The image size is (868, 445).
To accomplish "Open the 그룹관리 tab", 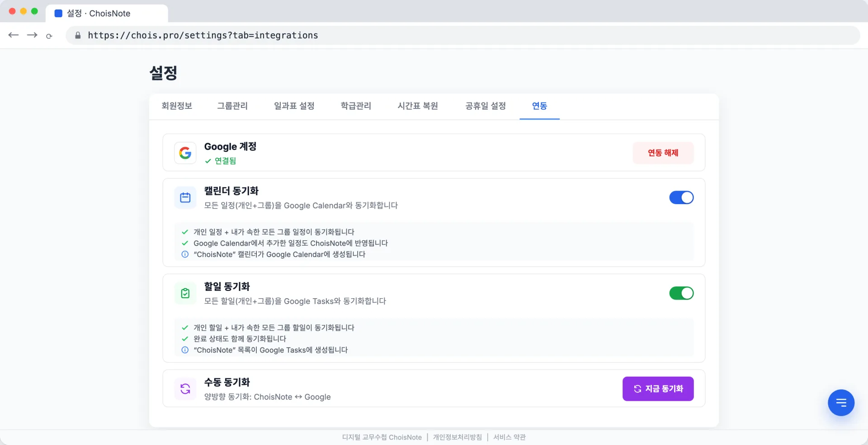I will point(232,106).
